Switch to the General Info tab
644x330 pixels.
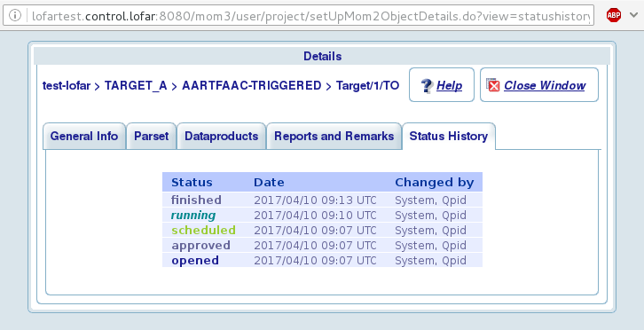coord(84,136)
